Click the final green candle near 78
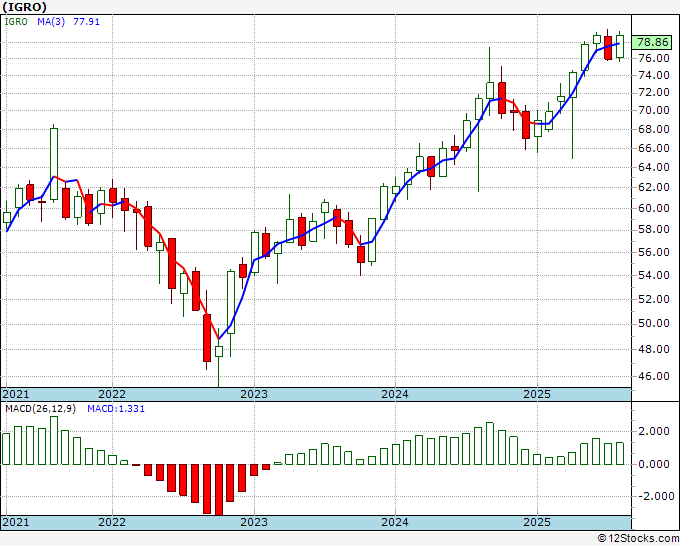Viewport: 680px width, 546px height. click(x=620, y=46)
